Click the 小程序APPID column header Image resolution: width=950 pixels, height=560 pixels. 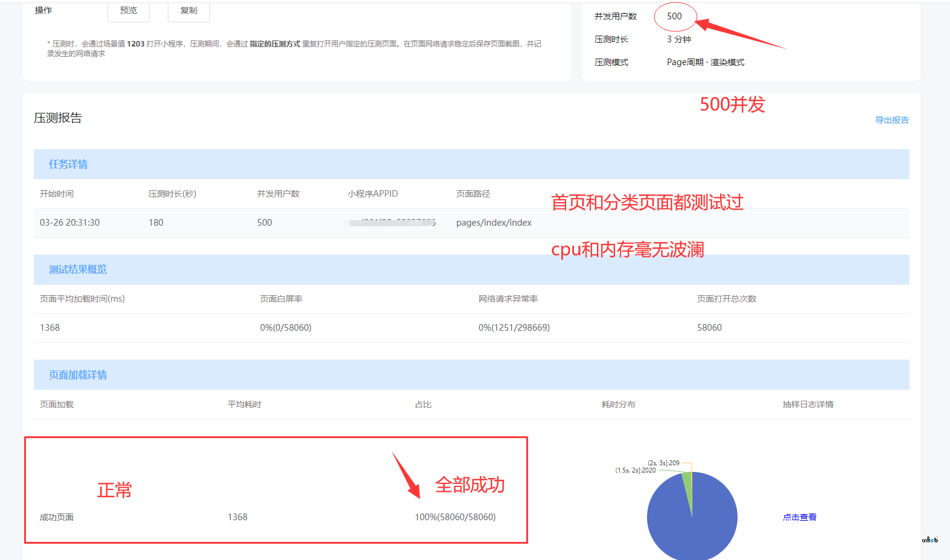373,194
